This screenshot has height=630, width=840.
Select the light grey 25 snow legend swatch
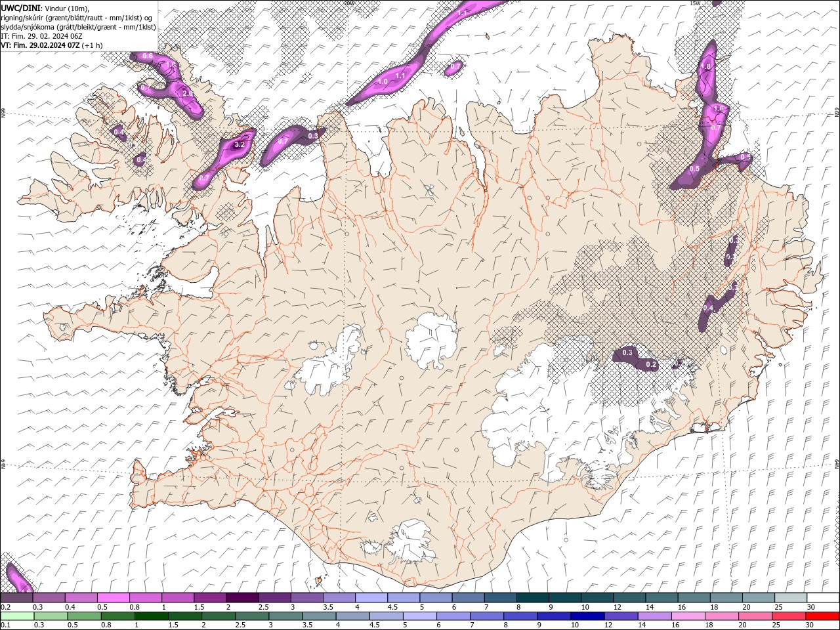tap(791, 598)
